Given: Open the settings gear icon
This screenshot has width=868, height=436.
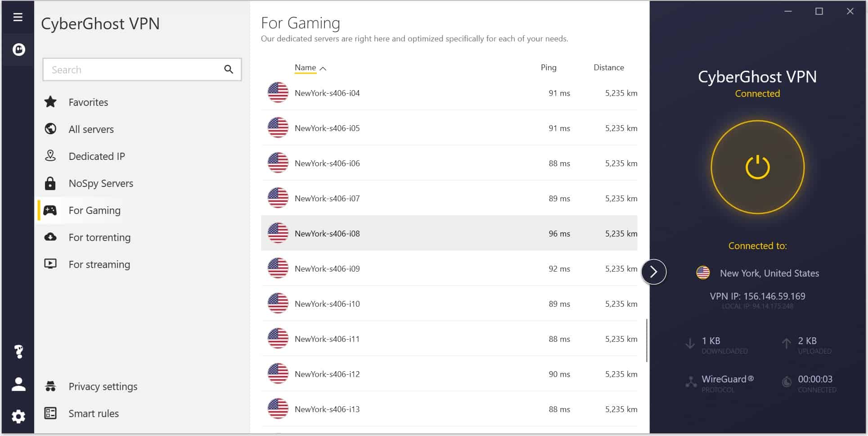Looking at the screenshot, I should [18, 416].
